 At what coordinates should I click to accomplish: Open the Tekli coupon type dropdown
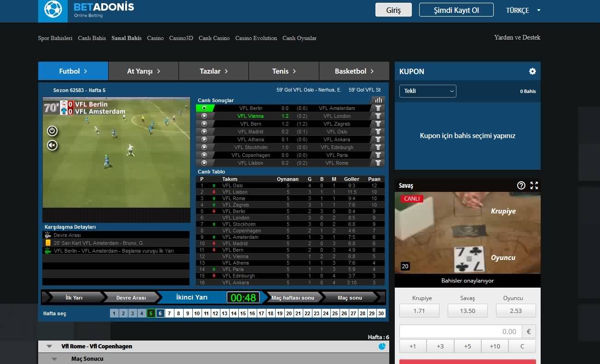[x=427, y=91]
